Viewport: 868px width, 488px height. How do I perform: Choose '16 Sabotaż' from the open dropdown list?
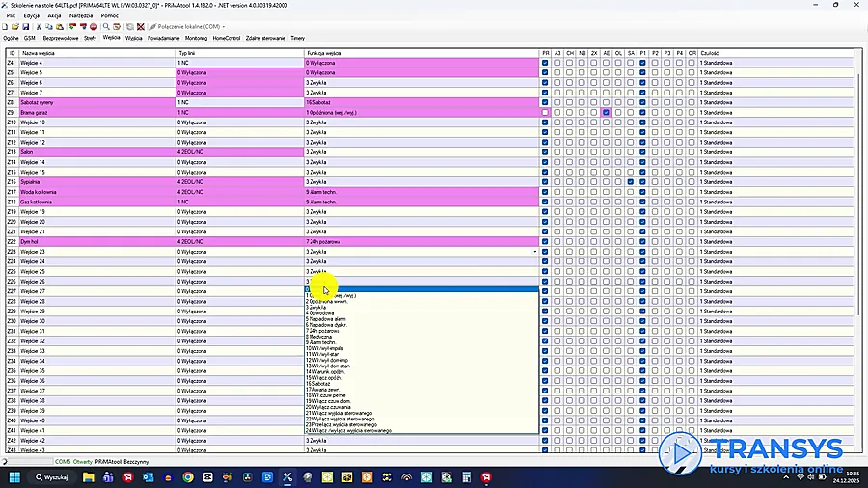click(318, 384)
